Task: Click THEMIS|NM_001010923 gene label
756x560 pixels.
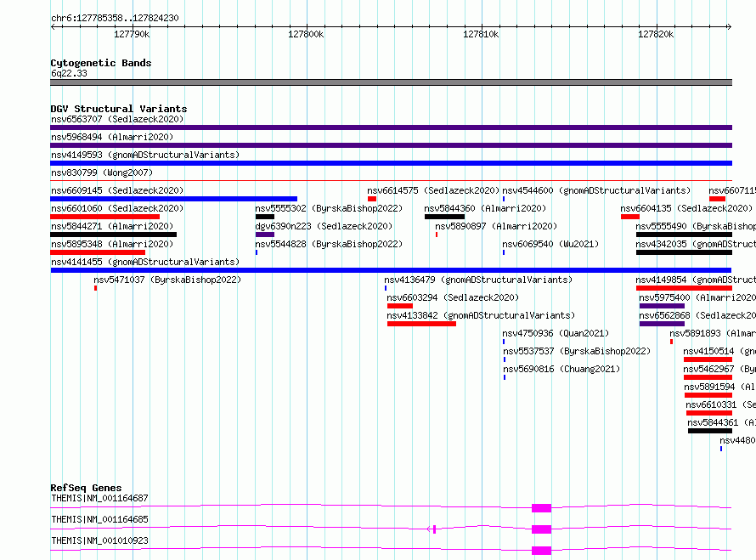Action: click(99, 540)
